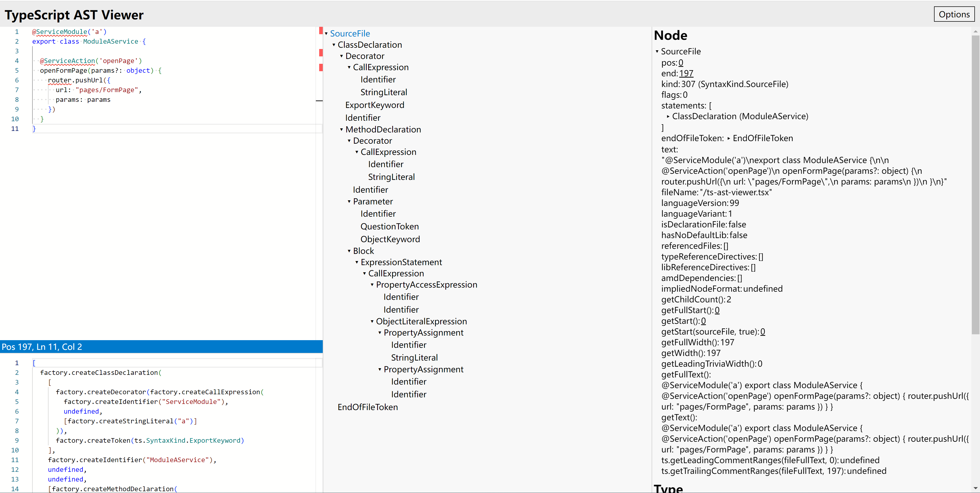This screenshot has width=980, height=493.
Task: Click the ModuleAService class name in code
Action: [110, 41]
